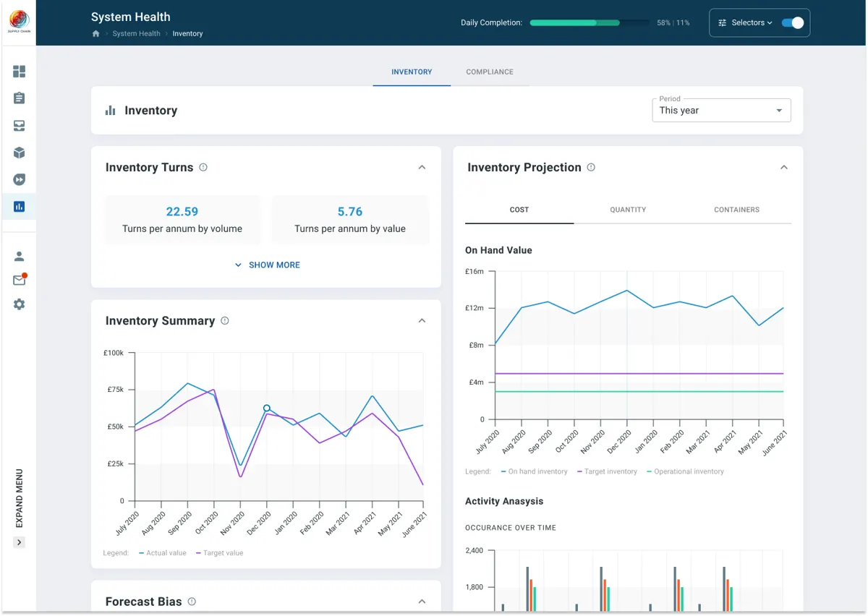Click the info icon beside Inventory Projection
The image size is (868, 616).
[591, 167]
